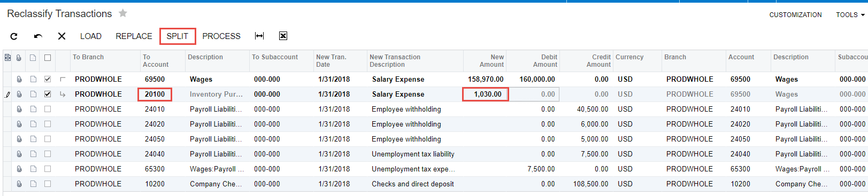
Task: Uncheck the checkbox for the 69500 Wages row
Action: (48, 79)
